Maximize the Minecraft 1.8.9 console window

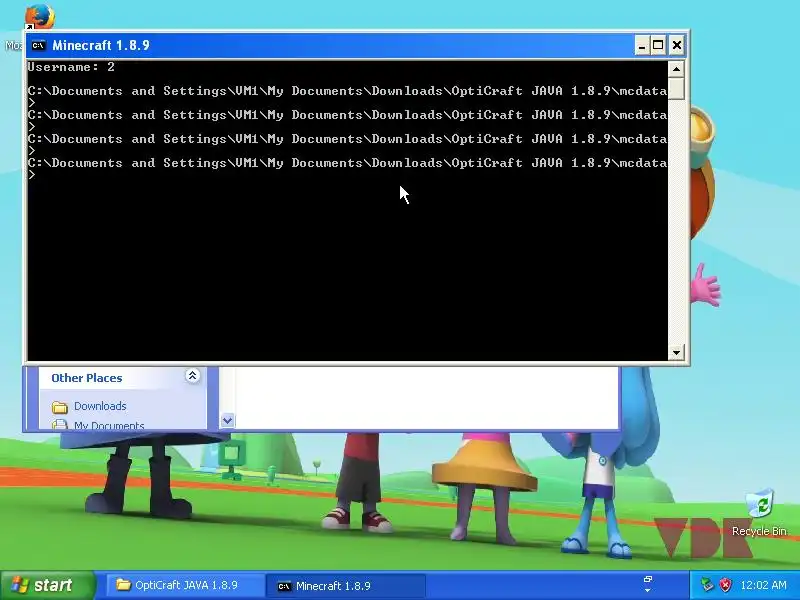(658, 45)
